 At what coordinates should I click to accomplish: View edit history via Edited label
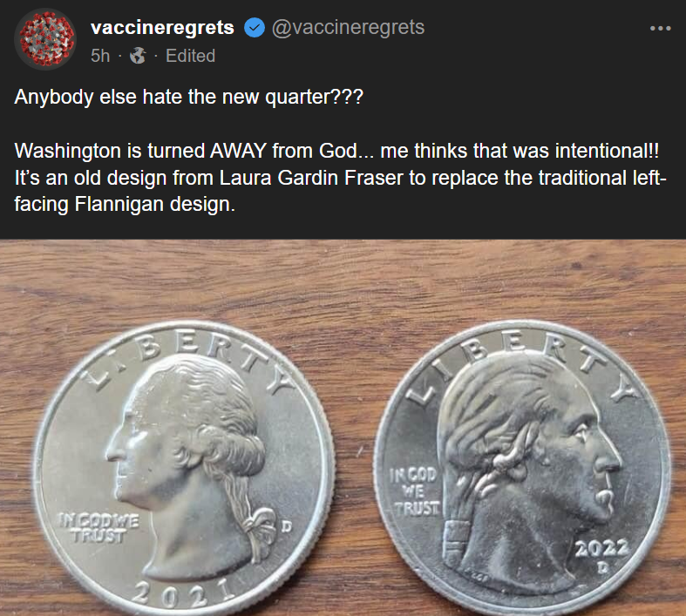[x=190, y=56]
